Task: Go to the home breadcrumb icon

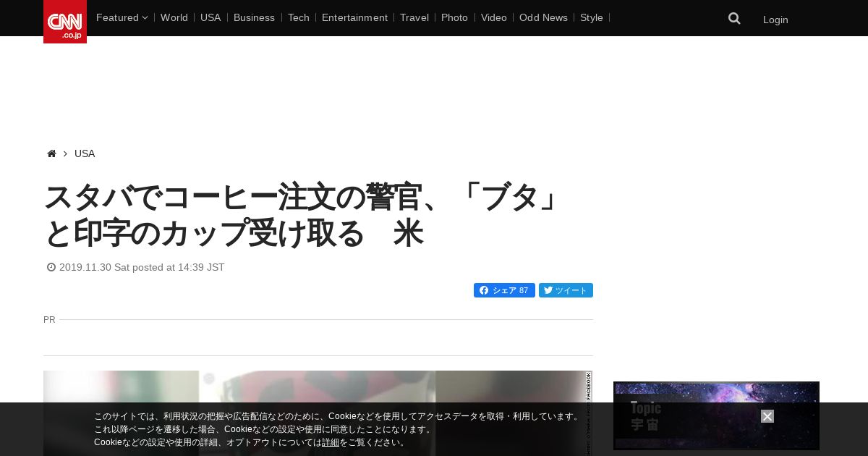Action: click(51, 153)
